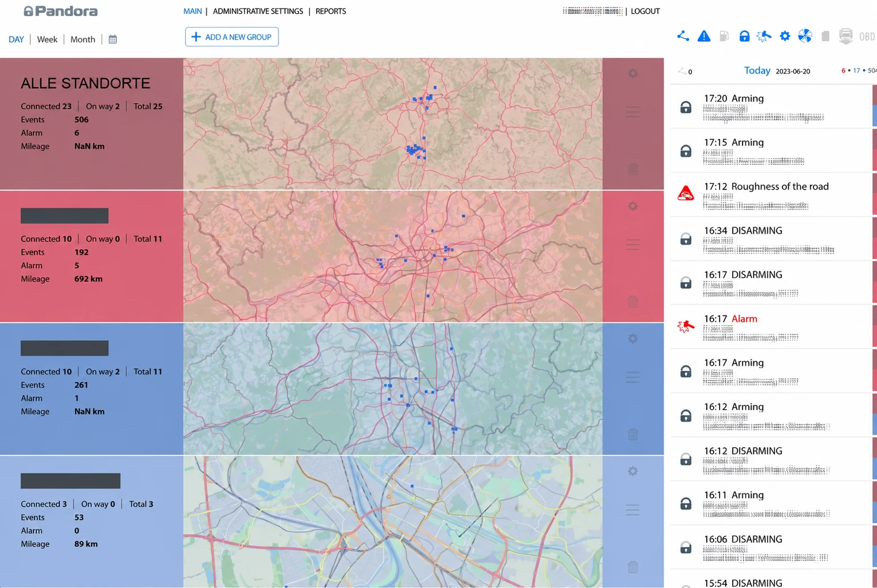877x588 pixels.
Task: Select the DAY period view
Action: point(16,40)
